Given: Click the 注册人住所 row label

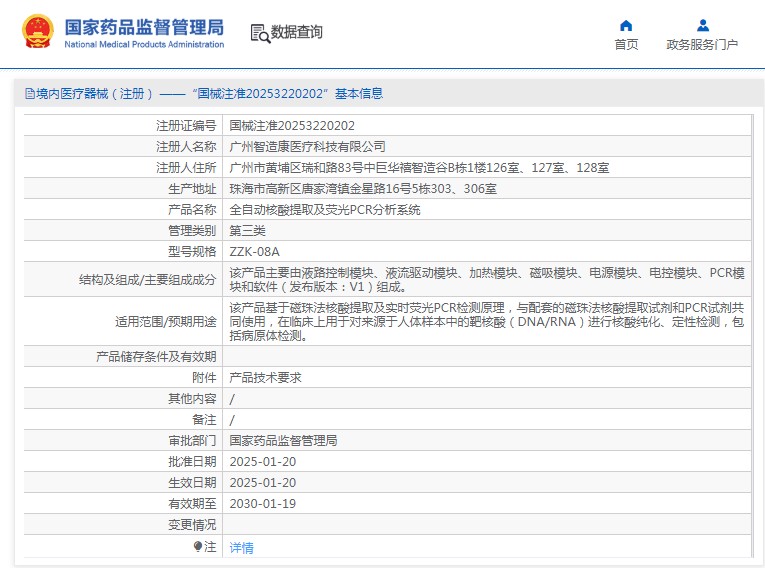Looking at the screenshot, I should pos(186,168).
